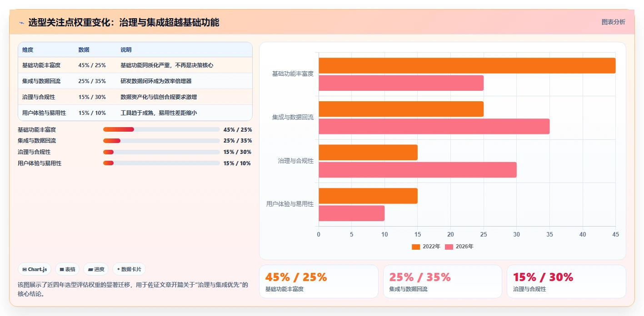Click the 基础功能丰富度 progress bar
This screenshot has height=316, width=644.
pos(161,129)
